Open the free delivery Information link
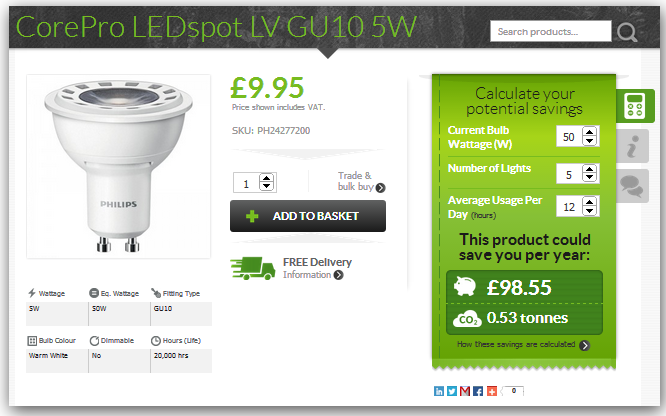The image size is (666, 416). point(313,275)
